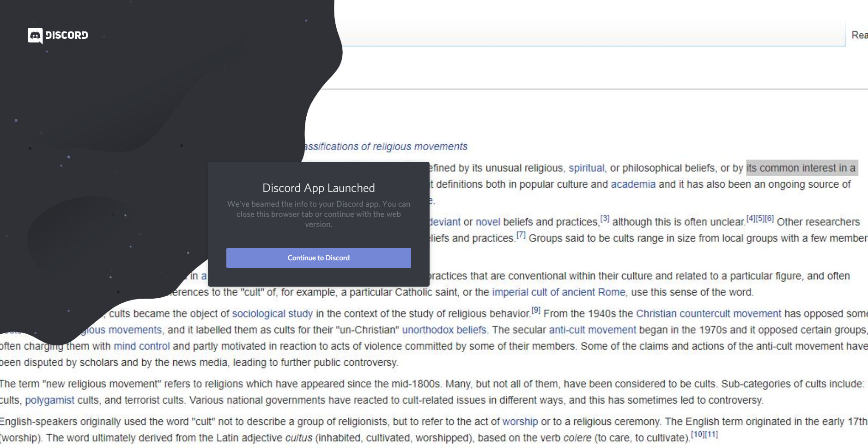Open the 'academia' article link

[633, 184]
